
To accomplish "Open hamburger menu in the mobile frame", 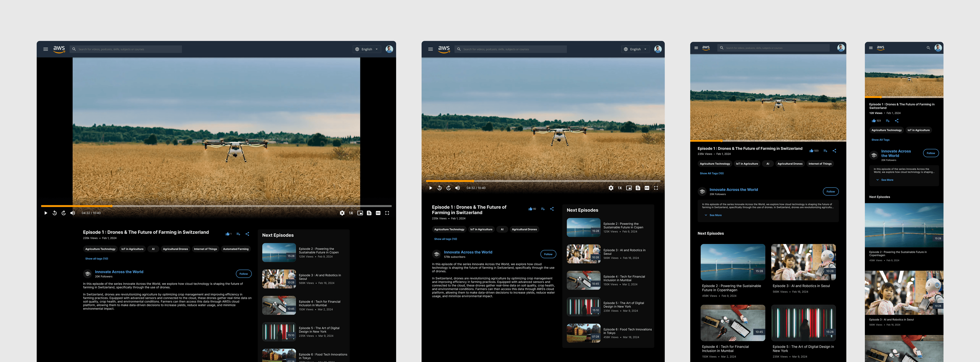I will coord(871,48).
